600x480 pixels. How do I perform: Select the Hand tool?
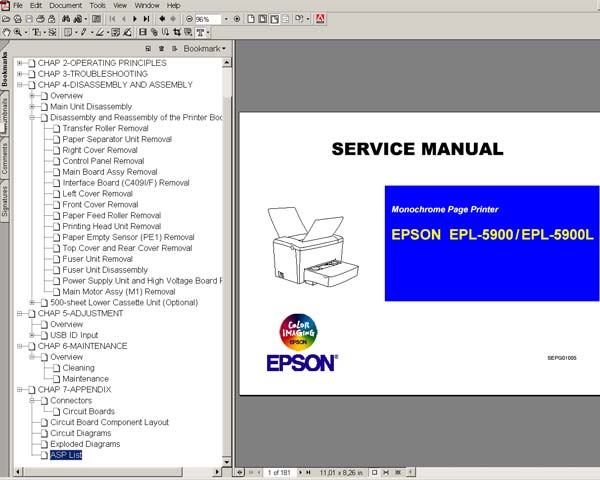click(6, 33)
